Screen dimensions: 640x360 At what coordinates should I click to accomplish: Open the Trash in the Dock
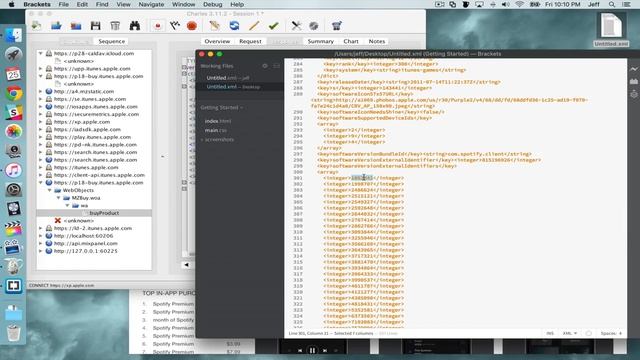13,333
